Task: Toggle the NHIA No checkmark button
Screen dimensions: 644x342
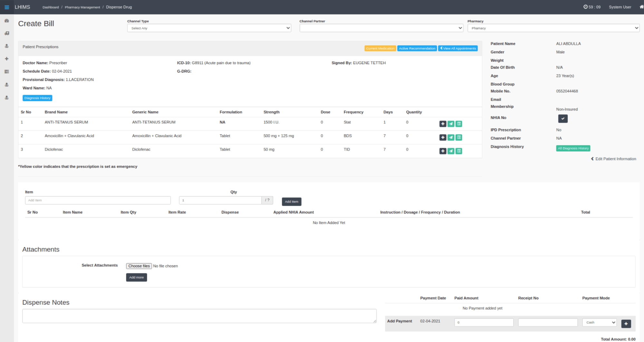Action: click(x=562, y=119)
